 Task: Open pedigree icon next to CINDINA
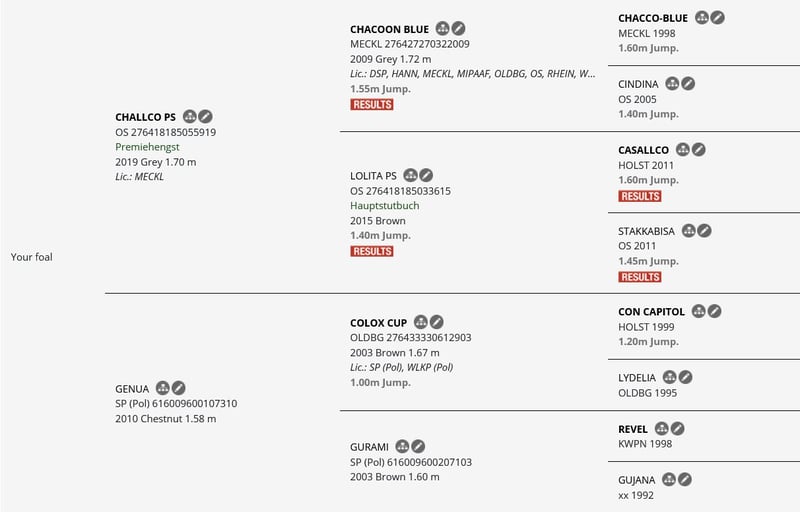click(672, 83)
